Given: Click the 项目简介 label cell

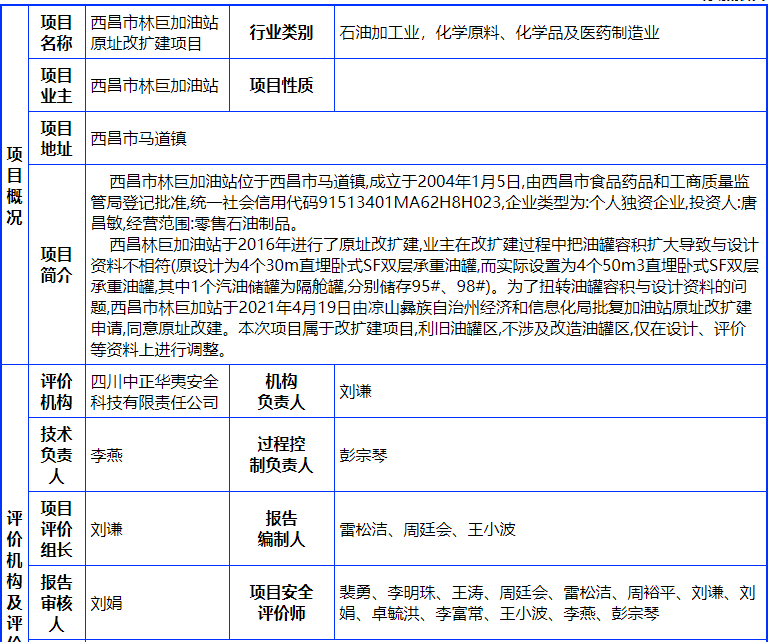Looking at the screenshot, I should [x=56, y=265].
